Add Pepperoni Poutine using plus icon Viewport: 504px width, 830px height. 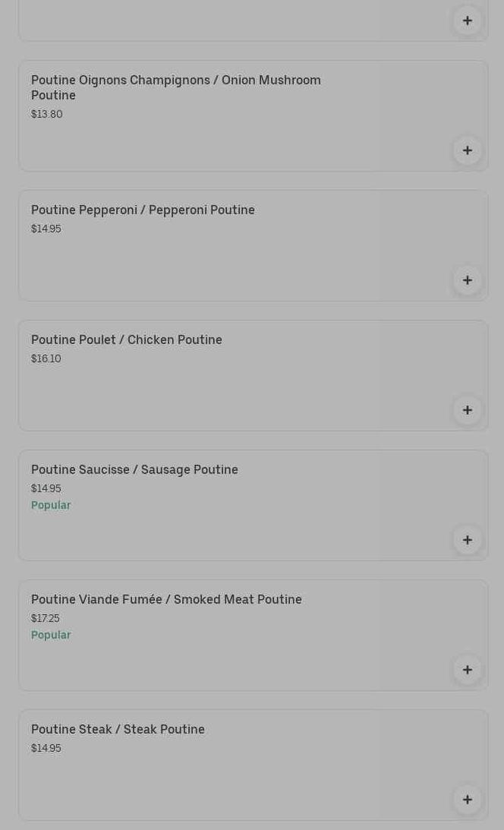click(x=467, y=280)
